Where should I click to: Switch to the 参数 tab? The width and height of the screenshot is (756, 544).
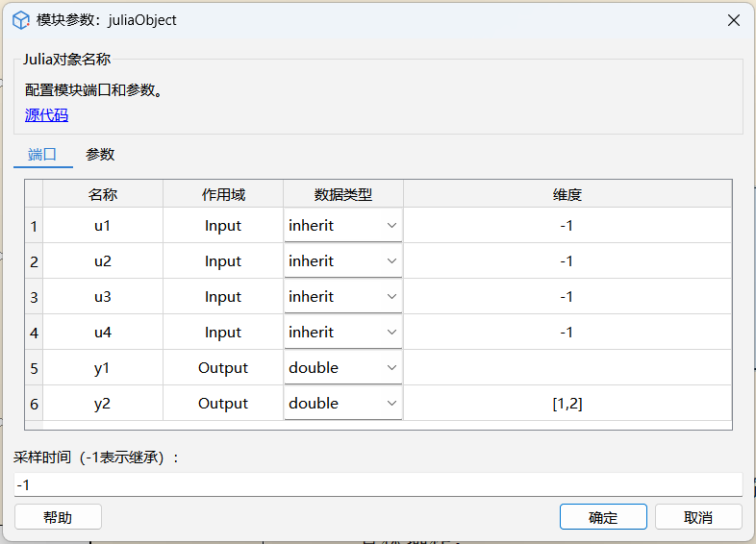100,154
